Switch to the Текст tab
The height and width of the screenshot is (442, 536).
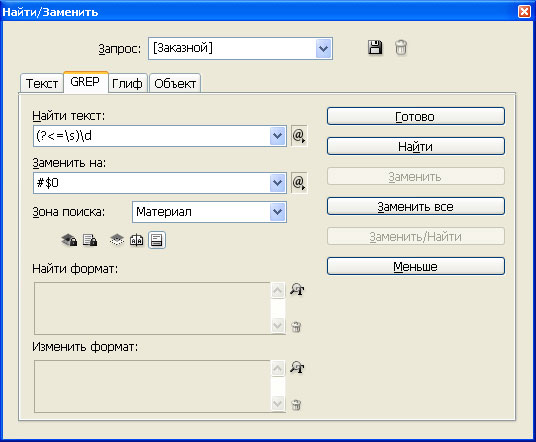click(42, 83)
